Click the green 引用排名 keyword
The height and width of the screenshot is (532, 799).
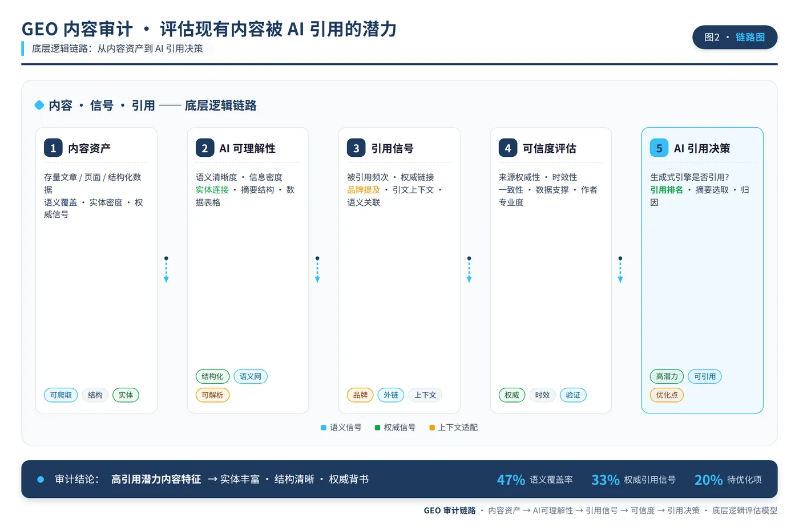pyautogui.click(x=667, y=190)
